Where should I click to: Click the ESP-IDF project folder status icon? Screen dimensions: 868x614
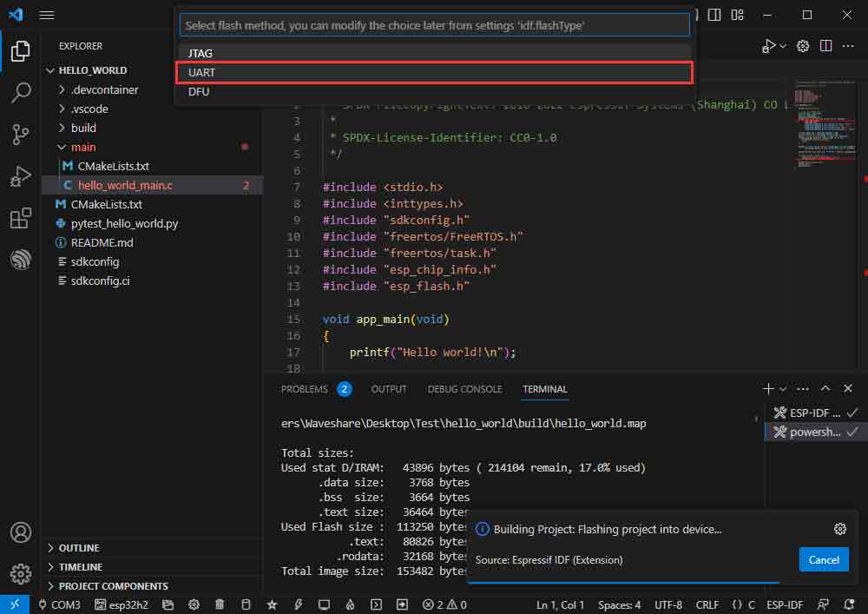[168, 604]
